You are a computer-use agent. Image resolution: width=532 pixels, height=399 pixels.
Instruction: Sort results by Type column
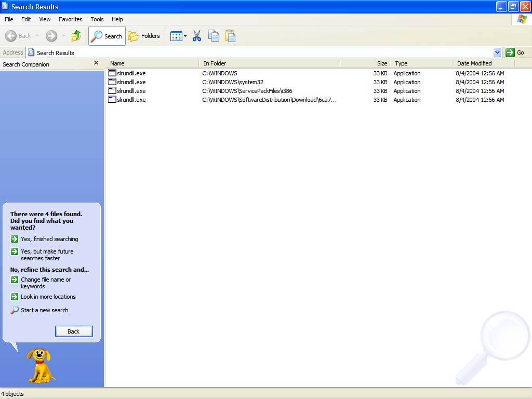click(x=421, y=63)
